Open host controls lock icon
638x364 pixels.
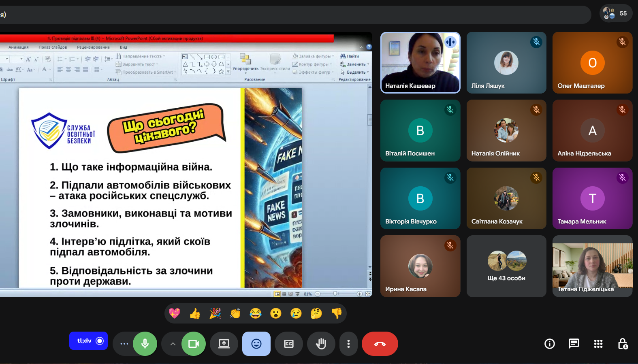pos(623,344)
